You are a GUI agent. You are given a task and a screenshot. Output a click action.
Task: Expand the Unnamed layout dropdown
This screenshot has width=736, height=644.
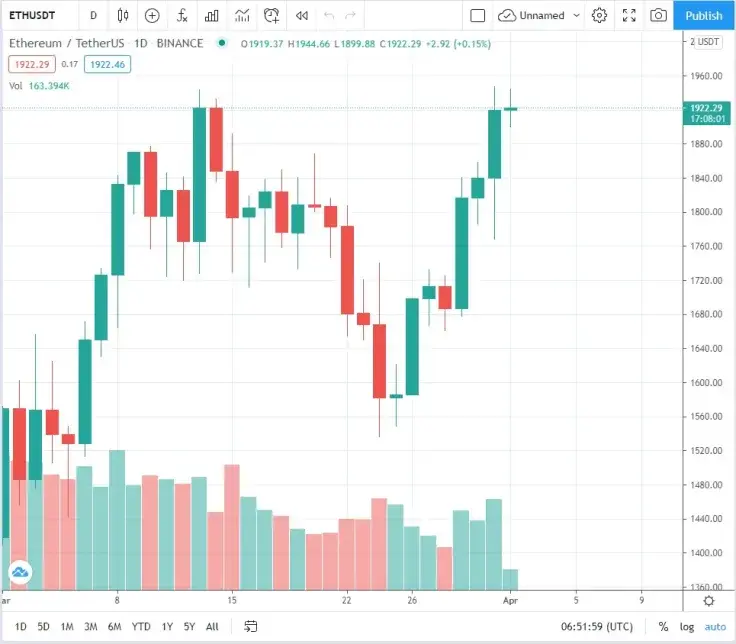[x=576, y=15]
